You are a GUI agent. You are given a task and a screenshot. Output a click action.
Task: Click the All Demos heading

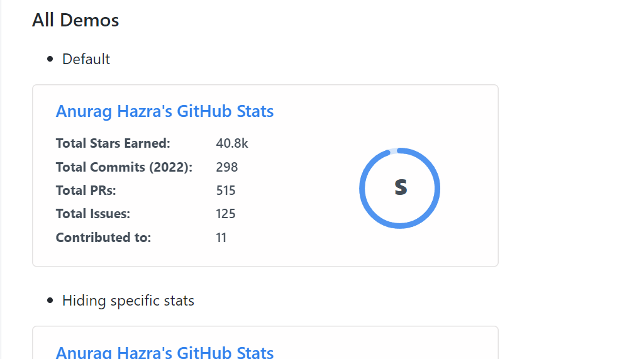pos(75,19)
